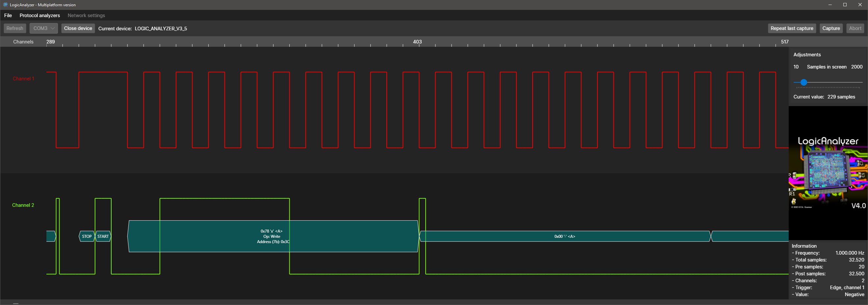Click the Abort button

pyautogui.click(x=855, y=28)
